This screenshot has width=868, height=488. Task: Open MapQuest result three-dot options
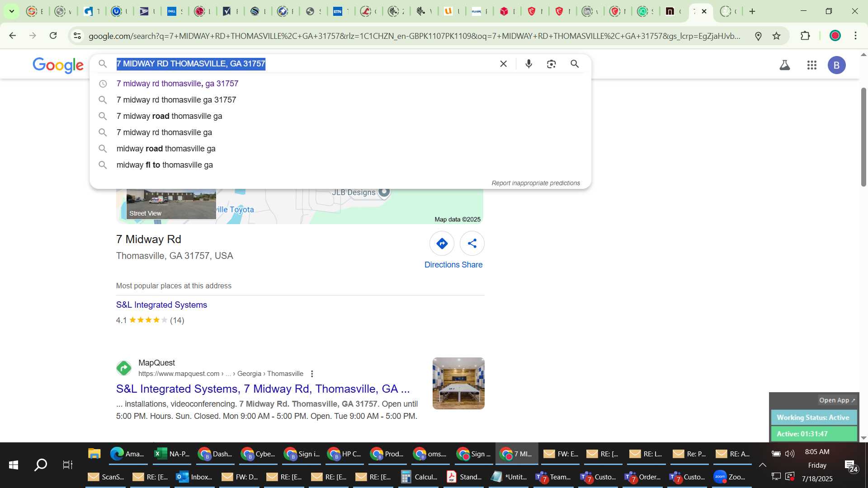coord(312,374)
